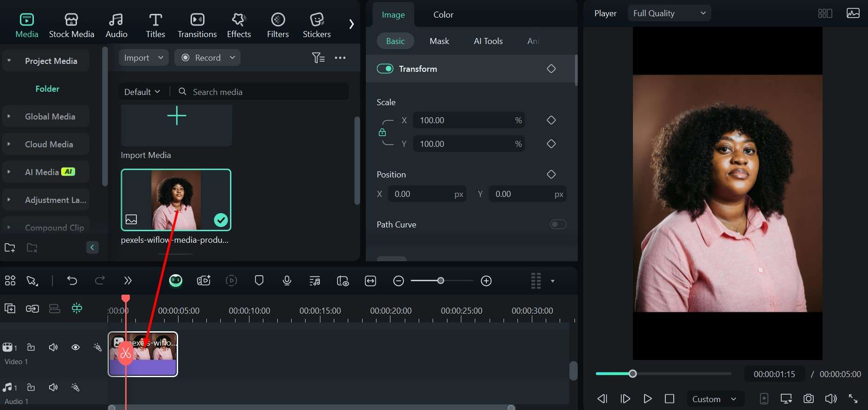Open the Record dropdown
868x410 pixels.
point(207,57)
